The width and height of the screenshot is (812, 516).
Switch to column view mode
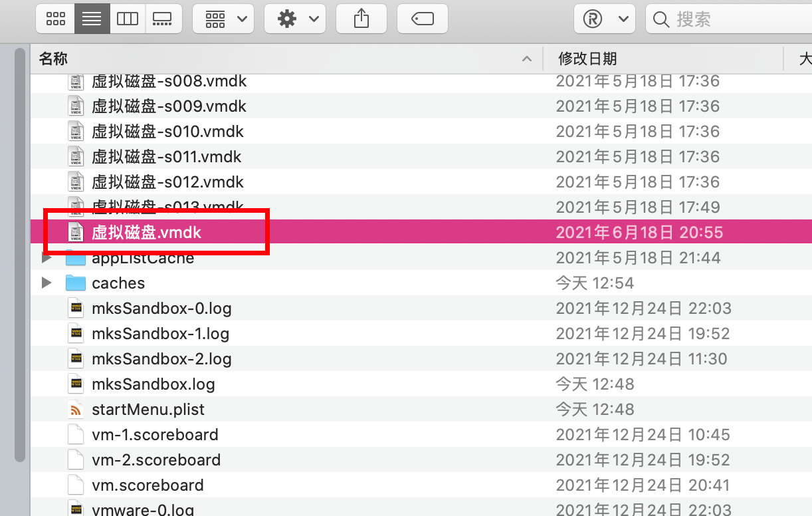[127, 19]
